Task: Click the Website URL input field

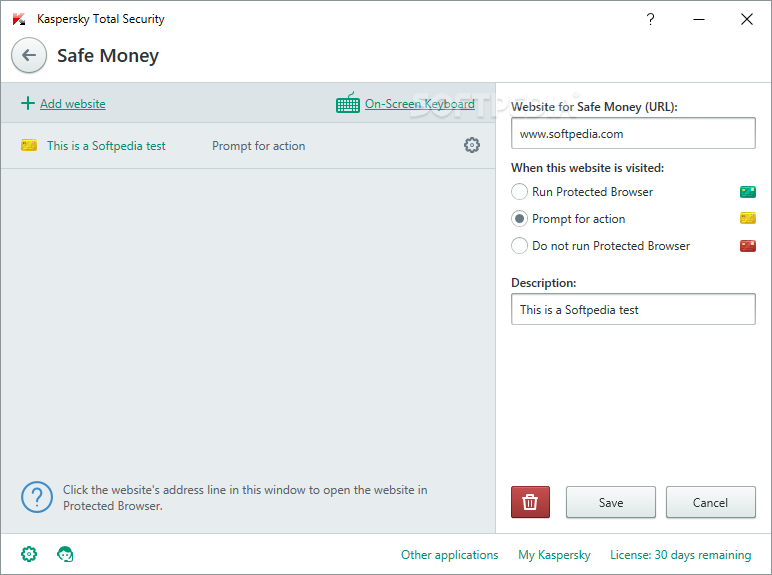Action: click(x=633, y=133)
